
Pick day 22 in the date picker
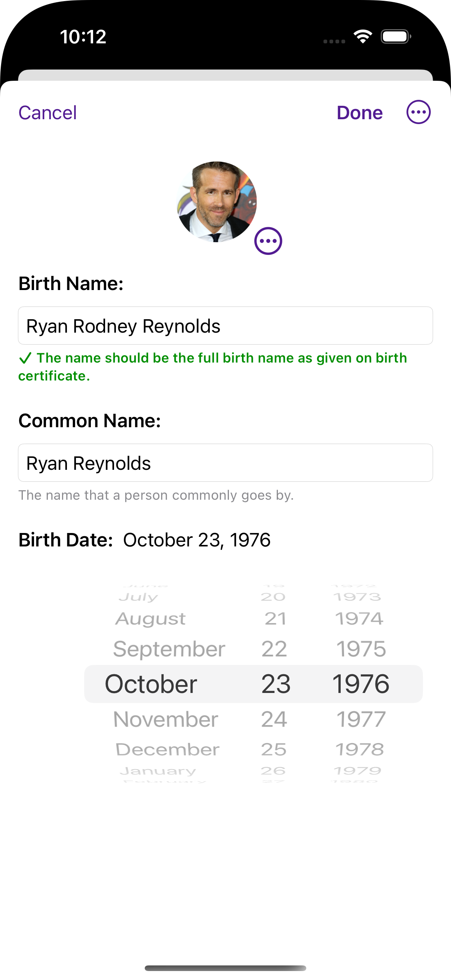(274, 648)
